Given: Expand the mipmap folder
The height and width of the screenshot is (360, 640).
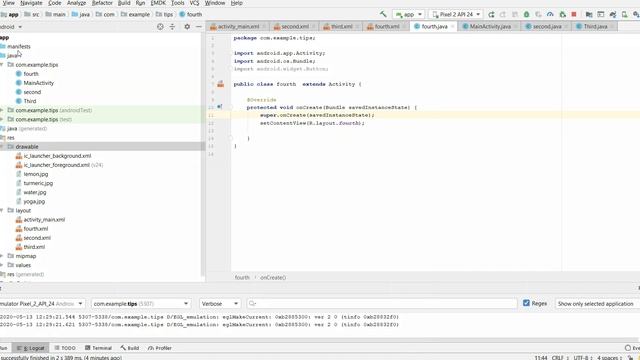Looking at the screenshot, I should coord(2,256).
